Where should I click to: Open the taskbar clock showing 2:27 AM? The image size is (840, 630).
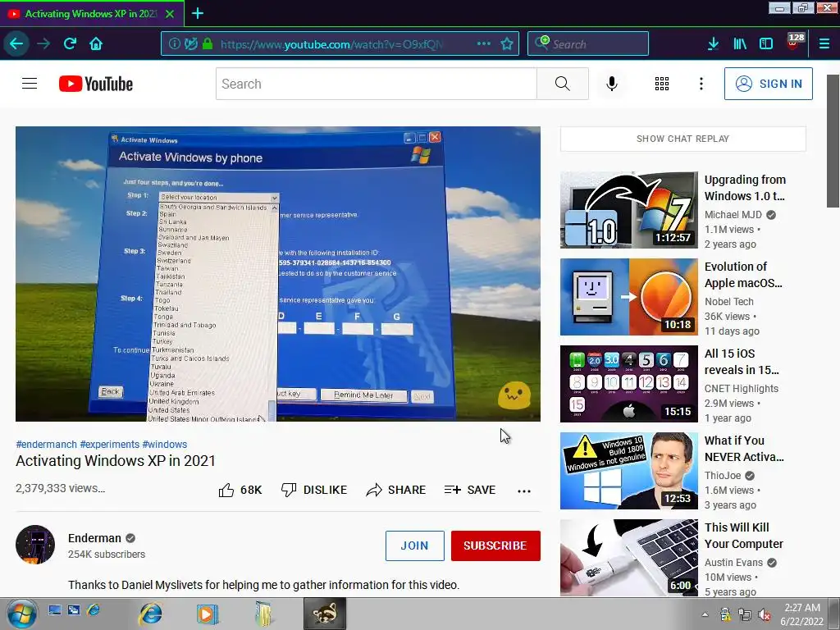pyautogui.click(x=802, y=614)
